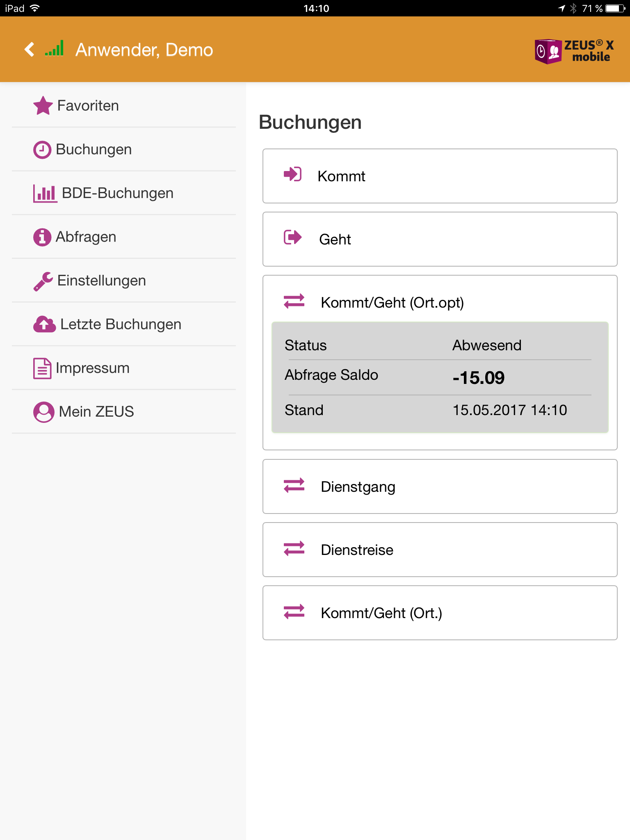The width and height of the screenshot is (630, 840).
Task: Select the Dienstgang swap arrows icon
Action: (294, 486)
